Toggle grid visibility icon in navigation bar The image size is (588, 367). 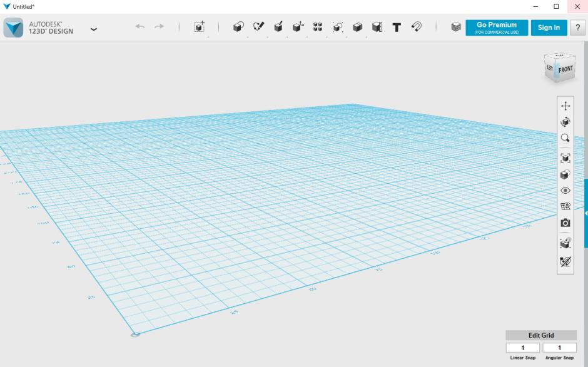[x=565, y=206]
